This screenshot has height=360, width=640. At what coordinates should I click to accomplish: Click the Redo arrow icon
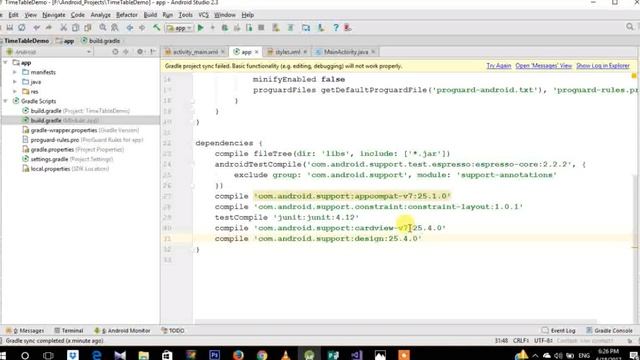(x=49, y=28)
